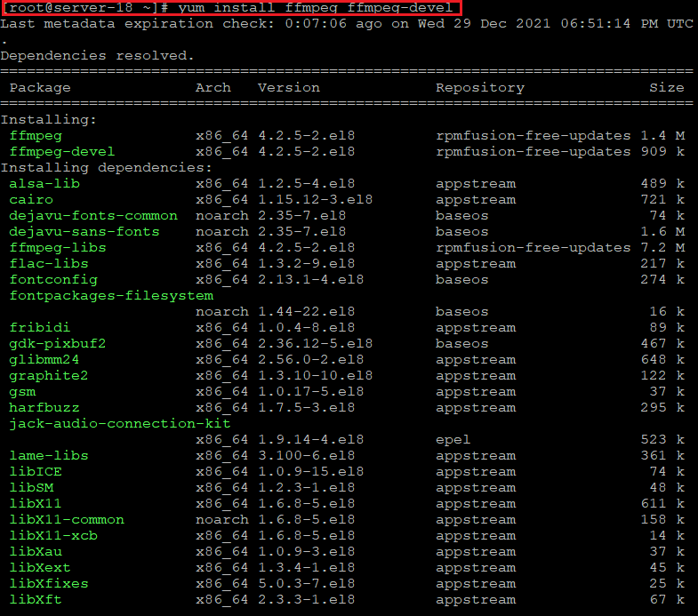The width and height of the screenshot is (698, 616).
Task: Select the 'Last metadata expiration check' line
Action: point(347,24)
